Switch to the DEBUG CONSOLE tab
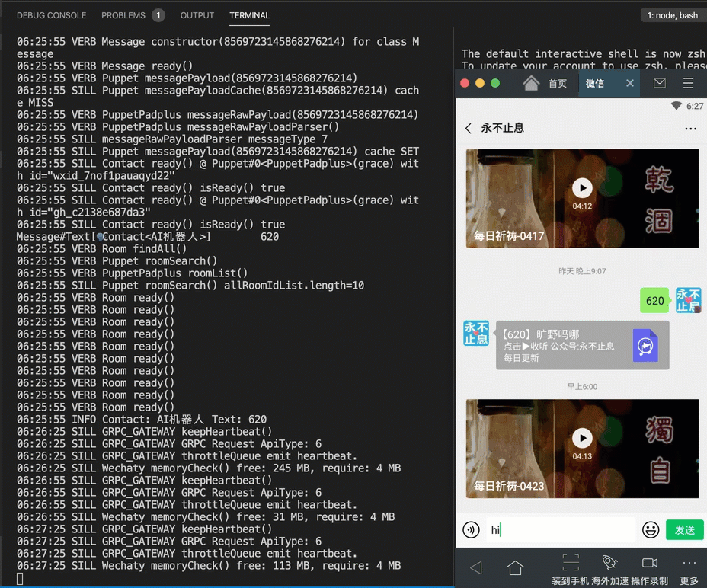The width and height of the screenshot is (707, 588). tap(51, 15)
